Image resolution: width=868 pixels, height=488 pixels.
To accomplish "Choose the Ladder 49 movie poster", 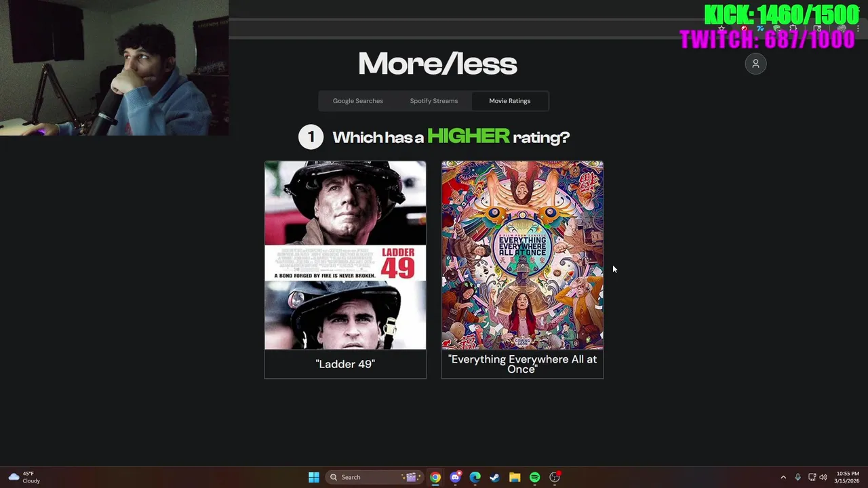I will 345,256.
